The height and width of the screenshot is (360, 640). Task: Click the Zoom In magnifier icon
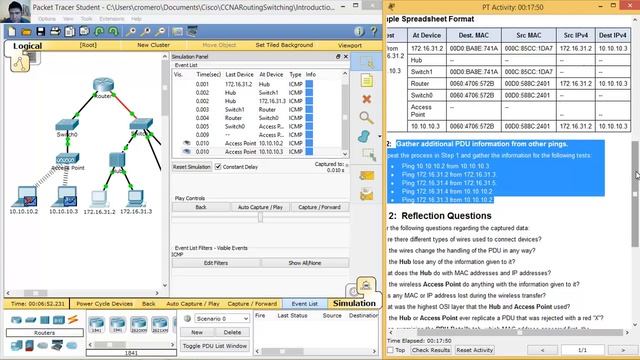coord(131,31)
